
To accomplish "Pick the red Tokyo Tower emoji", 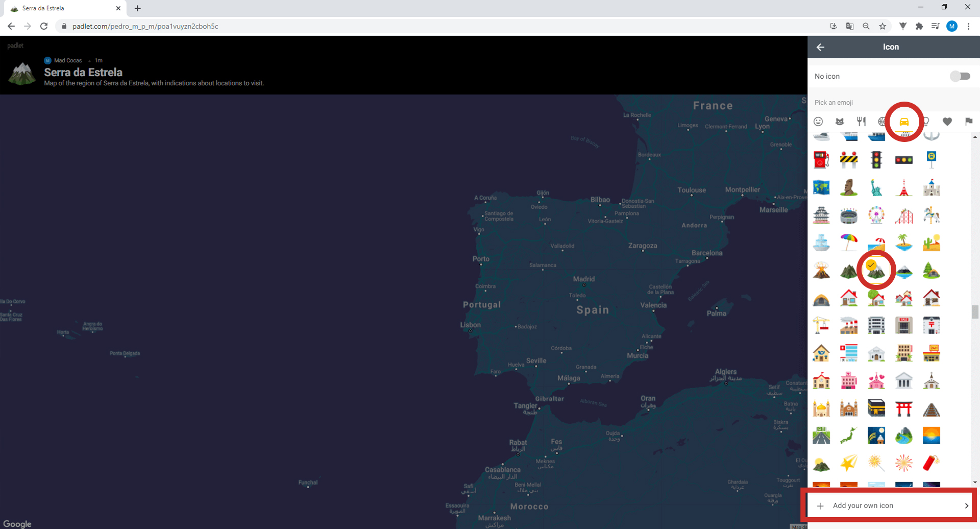I will (x=904, y=187).
